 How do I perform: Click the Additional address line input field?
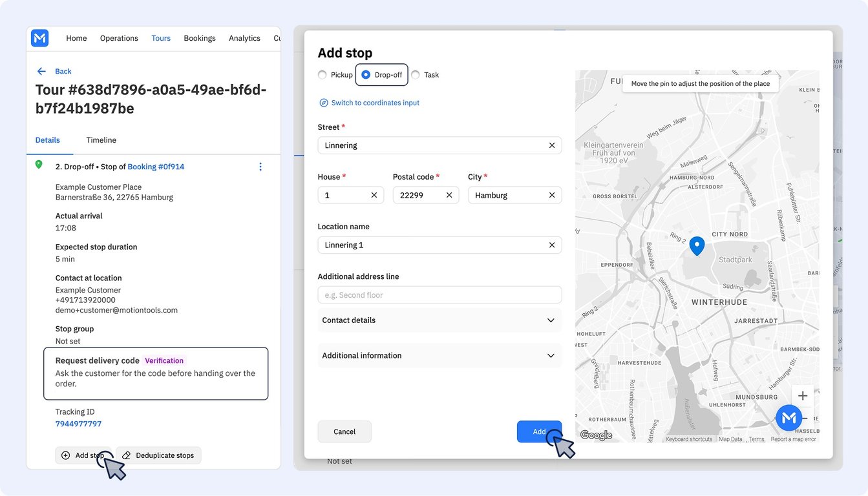tap(439, 294)
